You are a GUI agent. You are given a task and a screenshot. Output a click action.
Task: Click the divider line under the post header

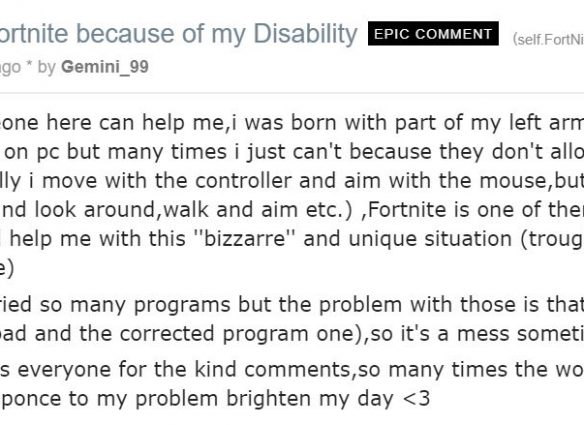pos(292,92)
